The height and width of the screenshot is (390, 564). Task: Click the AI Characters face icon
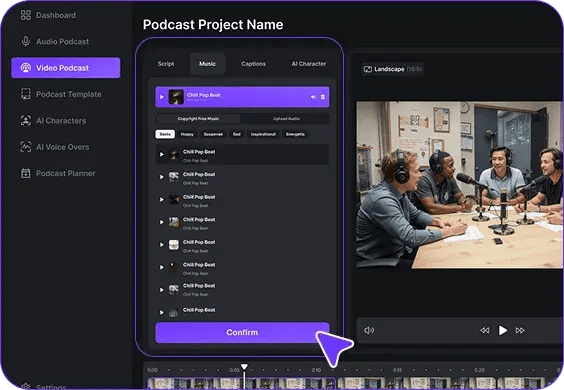tap(26, 121)
